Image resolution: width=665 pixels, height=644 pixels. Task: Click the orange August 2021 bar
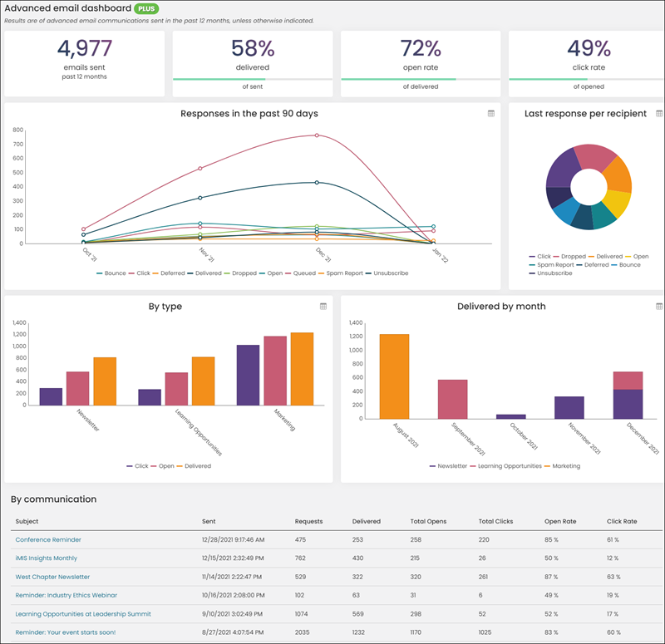point(394,376)
